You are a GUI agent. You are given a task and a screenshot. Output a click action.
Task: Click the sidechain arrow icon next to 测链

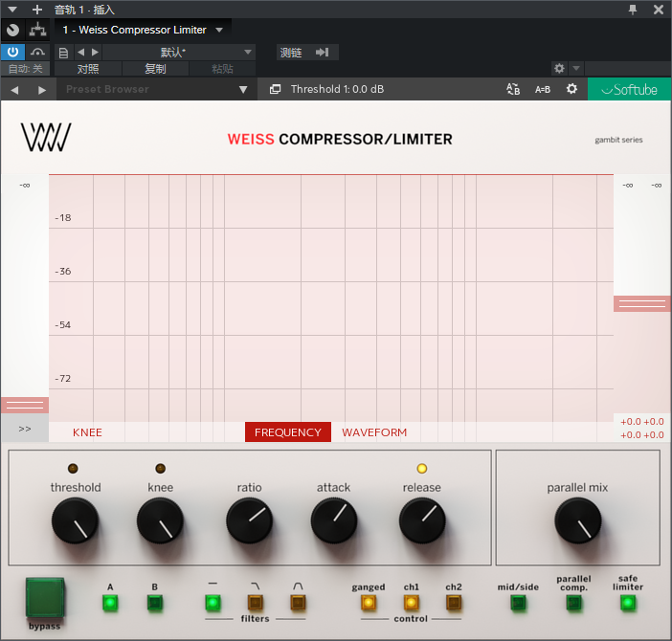(323, 53)
